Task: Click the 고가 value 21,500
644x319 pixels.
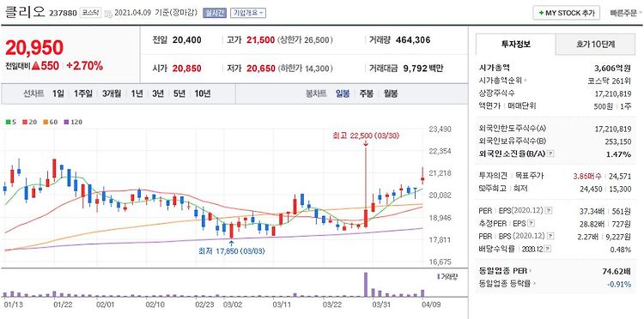Action: click(x=260, y=40)
